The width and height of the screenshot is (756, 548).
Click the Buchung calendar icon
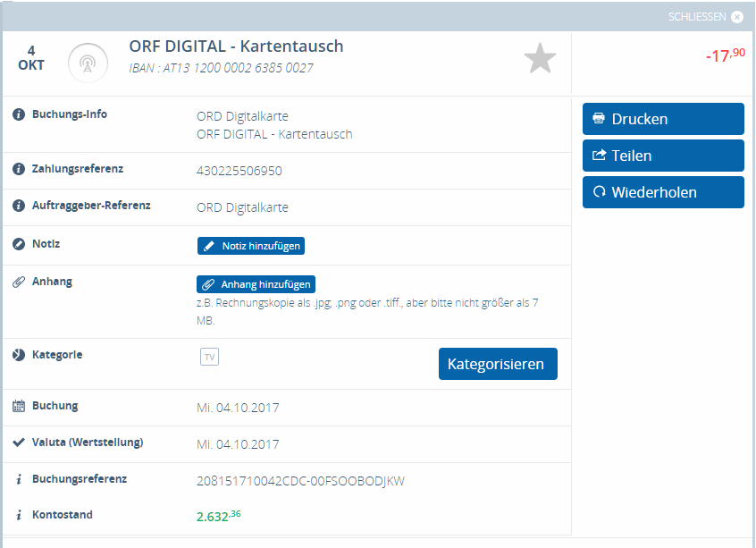coord(19,406)
